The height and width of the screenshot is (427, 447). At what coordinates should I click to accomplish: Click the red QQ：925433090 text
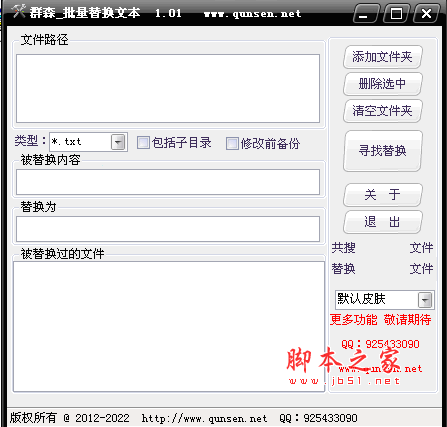380,344
